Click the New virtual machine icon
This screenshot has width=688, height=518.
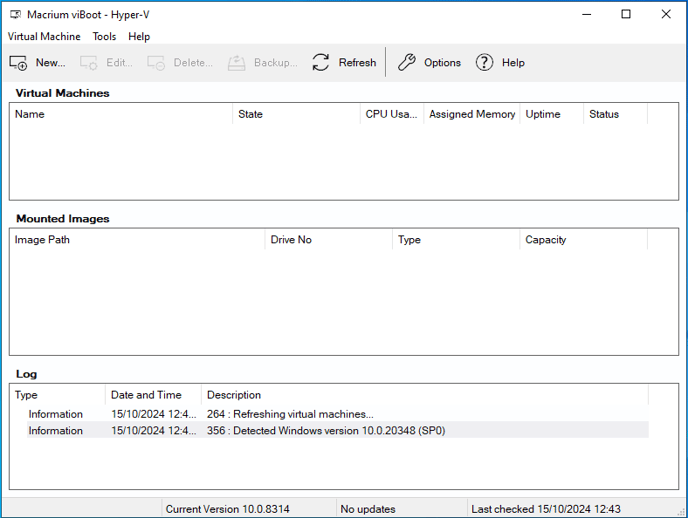(x=18, y=63)
